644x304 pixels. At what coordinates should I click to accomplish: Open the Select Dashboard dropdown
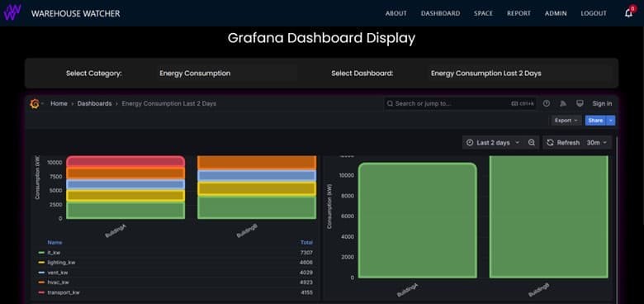pos(519,74)
